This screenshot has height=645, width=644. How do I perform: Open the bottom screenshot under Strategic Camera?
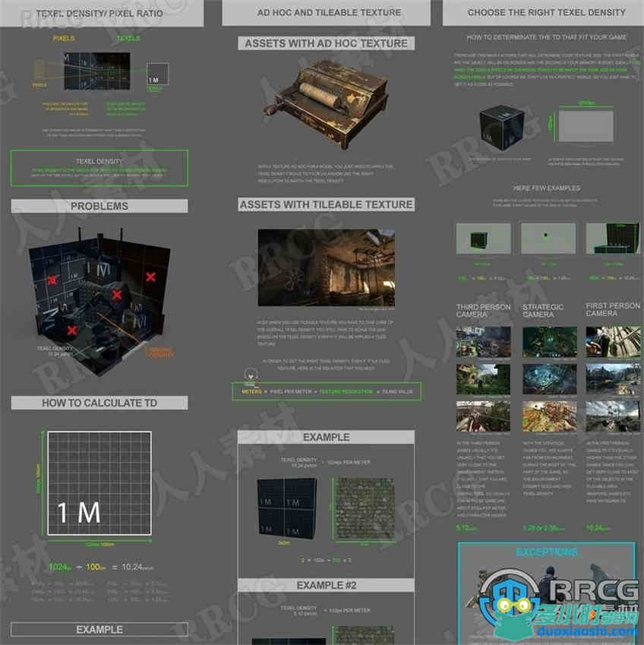[549, 416]
